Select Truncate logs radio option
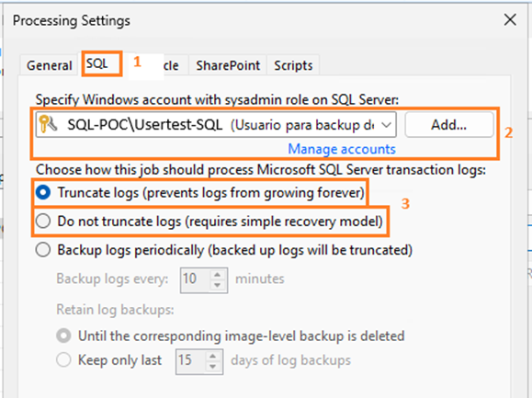 pyautogui.click(x=43, y=193)
